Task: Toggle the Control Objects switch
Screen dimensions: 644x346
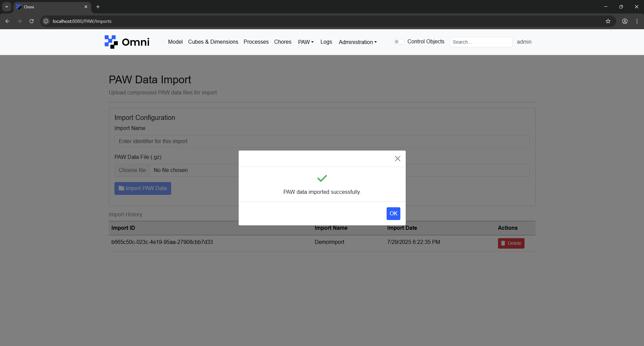Action: coord(399,42)
